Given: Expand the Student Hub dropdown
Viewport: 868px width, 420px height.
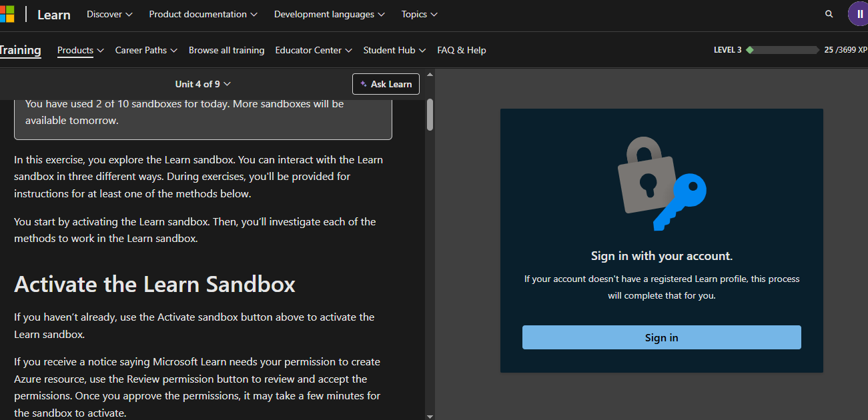Looking at the screenshot, I should [x=395, y=50].
